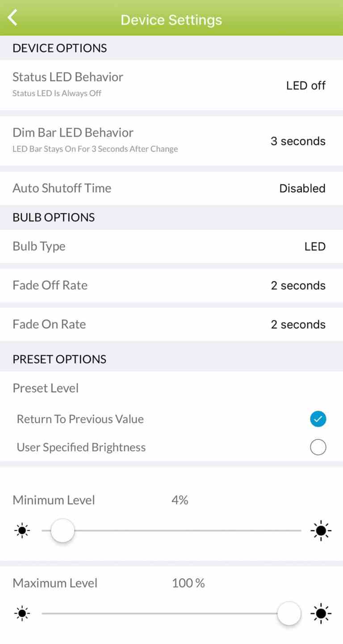Screen dimensions: 343x644
Task: Select User Specified Brightness radio button
Action: 318,447
